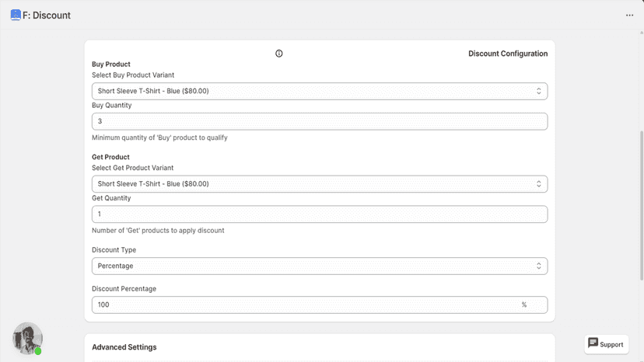
Task: Click the user avatar thumbnail
Action: click(x=27, y=339)
